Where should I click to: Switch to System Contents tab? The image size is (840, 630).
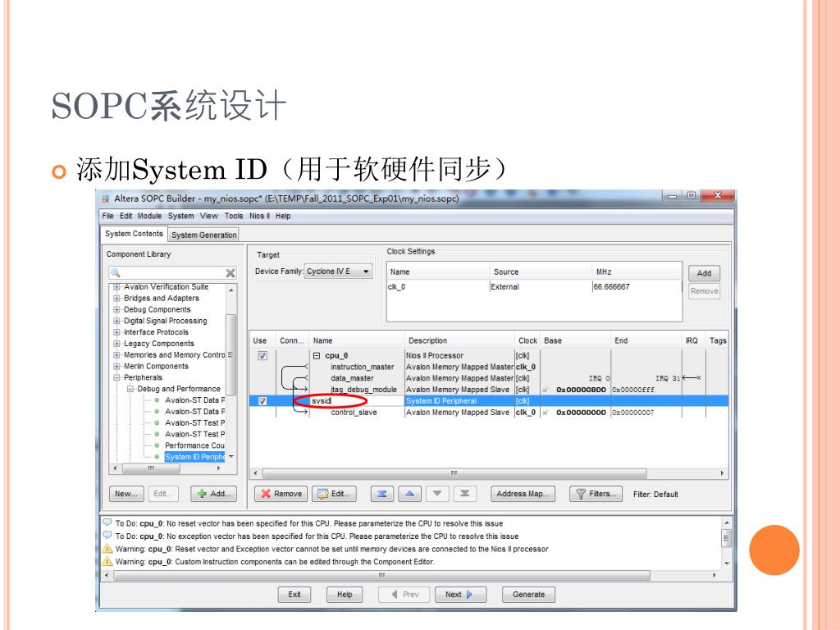click(134, 234)
